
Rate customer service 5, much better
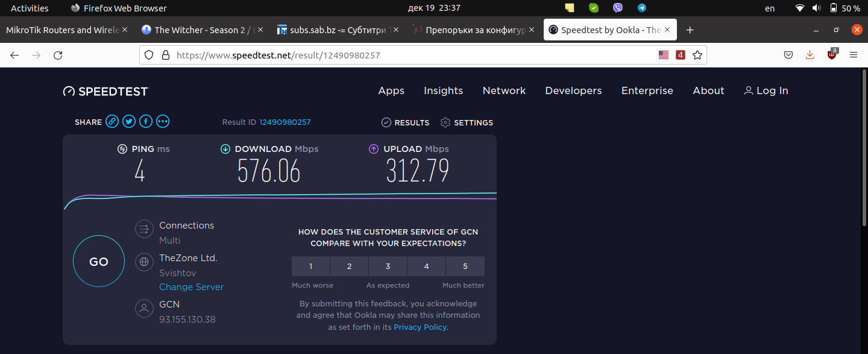pos(465,266)
